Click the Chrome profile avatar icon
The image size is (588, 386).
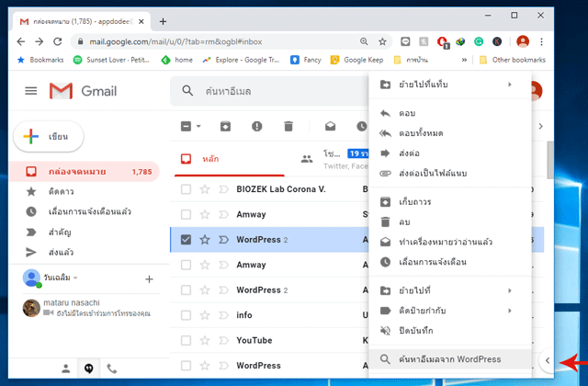523,41
